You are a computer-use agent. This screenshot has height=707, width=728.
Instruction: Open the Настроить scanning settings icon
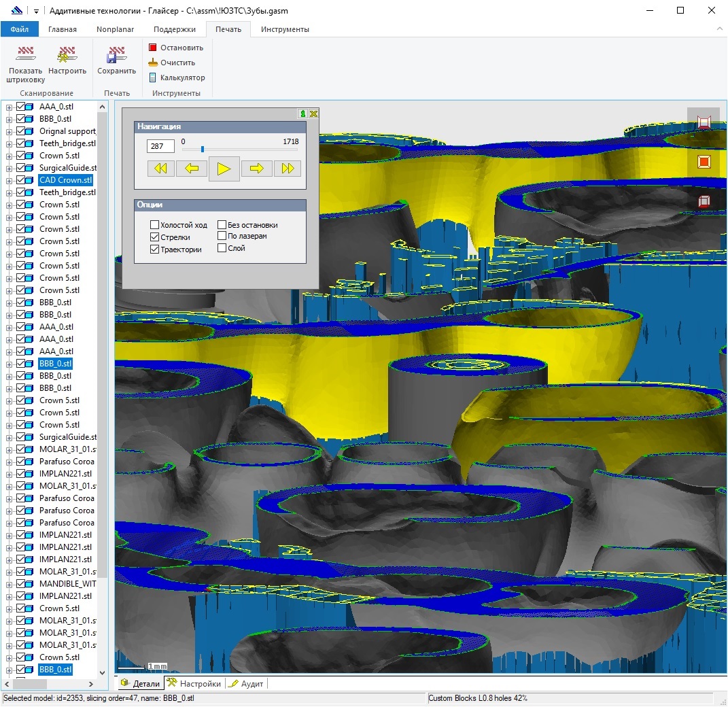tap(67, 54)
